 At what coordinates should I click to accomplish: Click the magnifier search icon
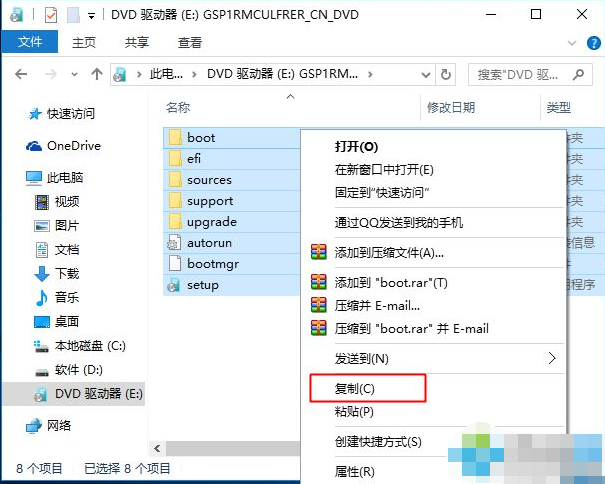(x=578, y=74)
